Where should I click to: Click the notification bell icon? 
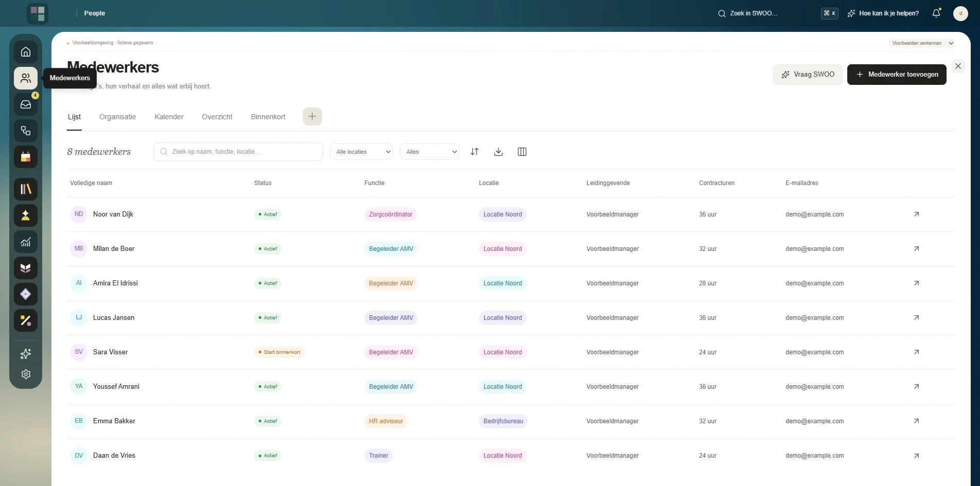936,13
